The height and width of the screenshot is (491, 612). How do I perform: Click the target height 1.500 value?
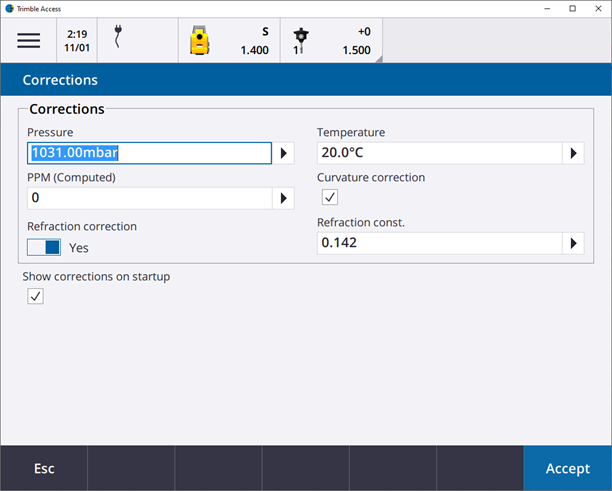pyautogui.click(x=356, y=50)
